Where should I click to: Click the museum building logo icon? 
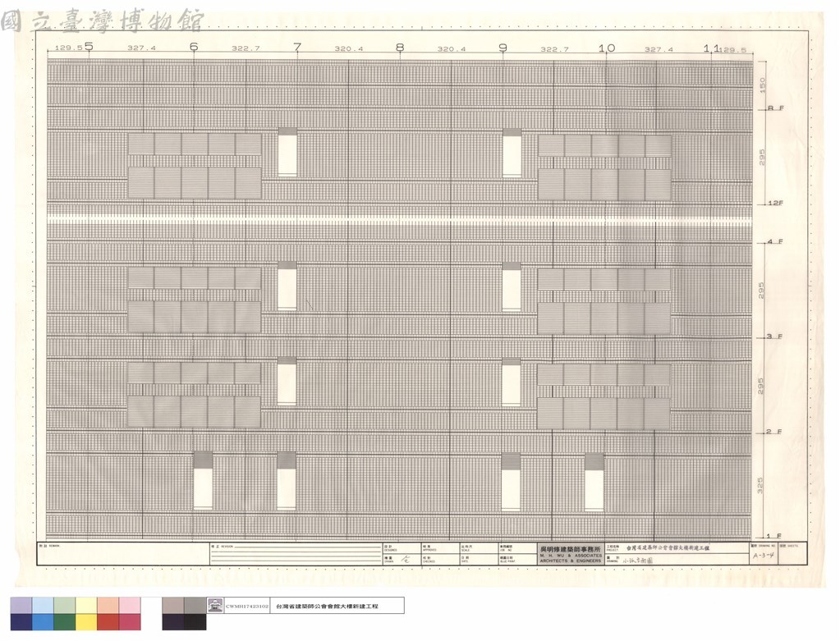215,606
